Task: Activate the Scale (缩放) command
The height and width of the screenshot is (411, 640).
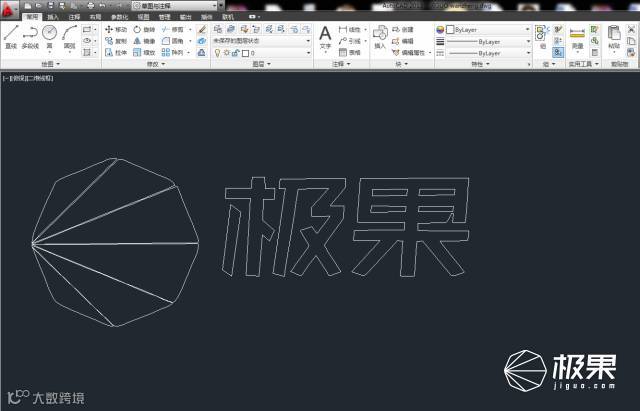Action: coord(144,52)
